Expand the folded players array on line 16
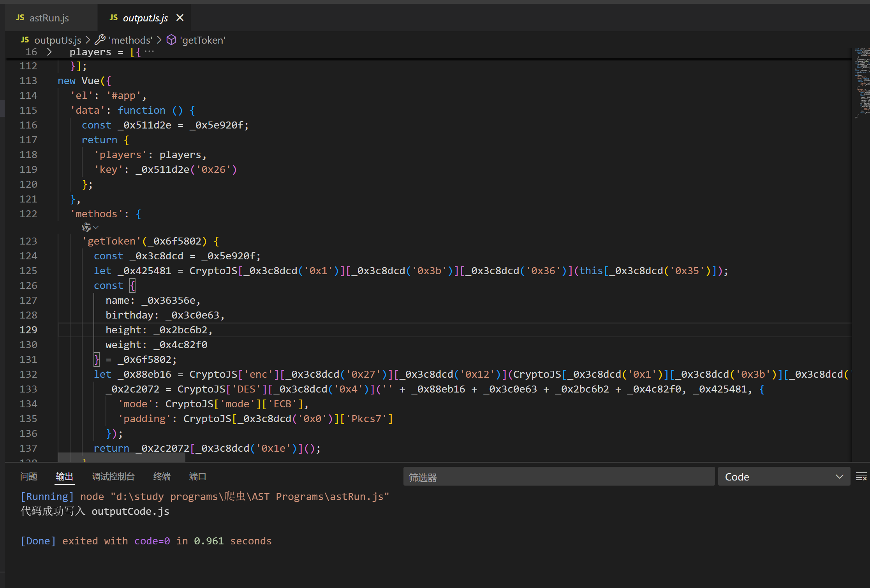Viewport: 870px width, 588px height. 49,52
